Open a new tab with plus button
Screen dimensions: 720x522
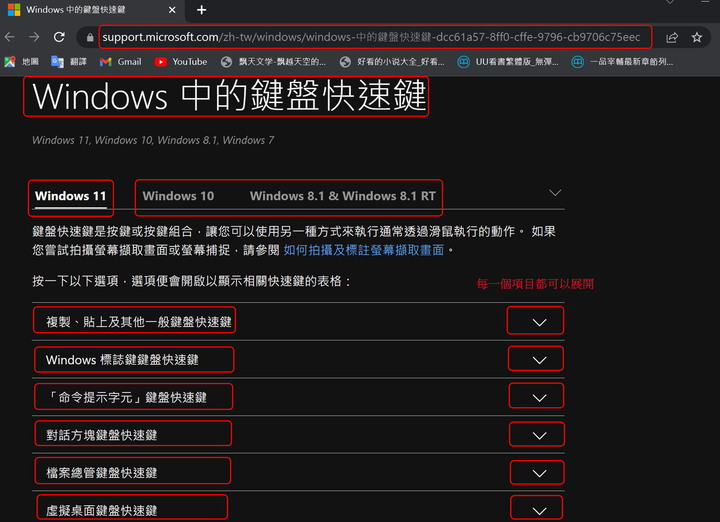coord(202,10)
